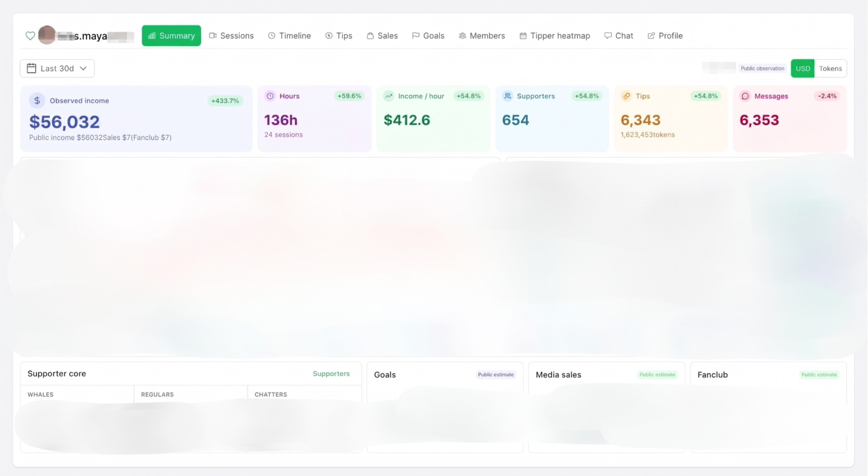Open the Members tab
This screenshot has height=476, width=868.
[x=481, y=35]
